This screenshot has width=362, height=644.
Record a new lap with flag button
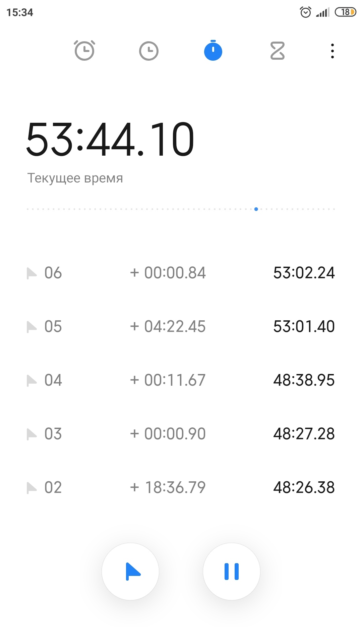(x=130, y=571)
